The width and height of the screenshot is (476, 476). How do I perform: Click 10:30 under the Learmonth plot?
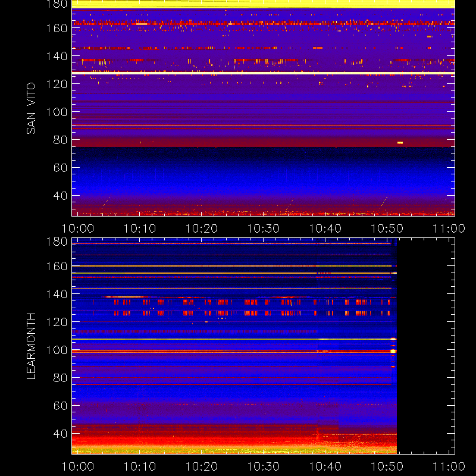click(264, 466)
